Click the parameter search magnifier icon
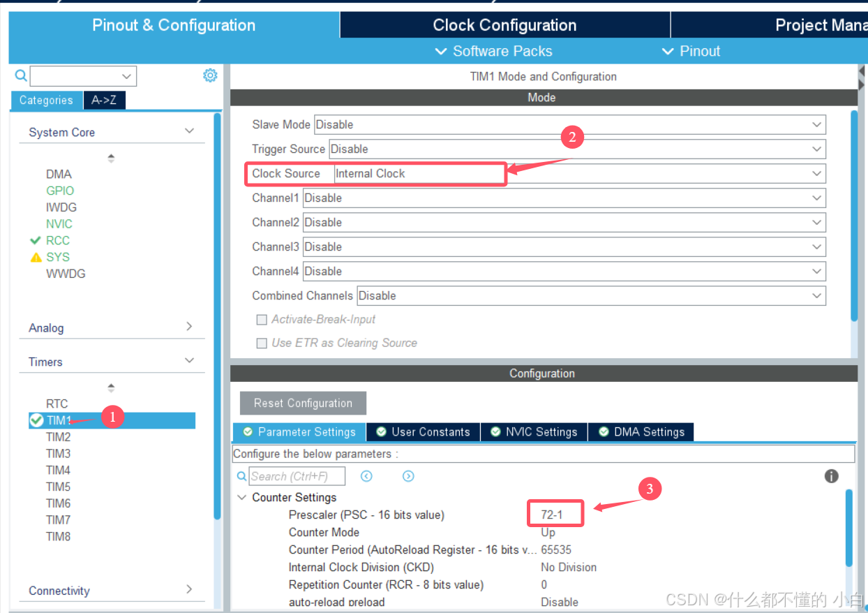Screen dimensions: 868x613 click(x=241, y=476)
